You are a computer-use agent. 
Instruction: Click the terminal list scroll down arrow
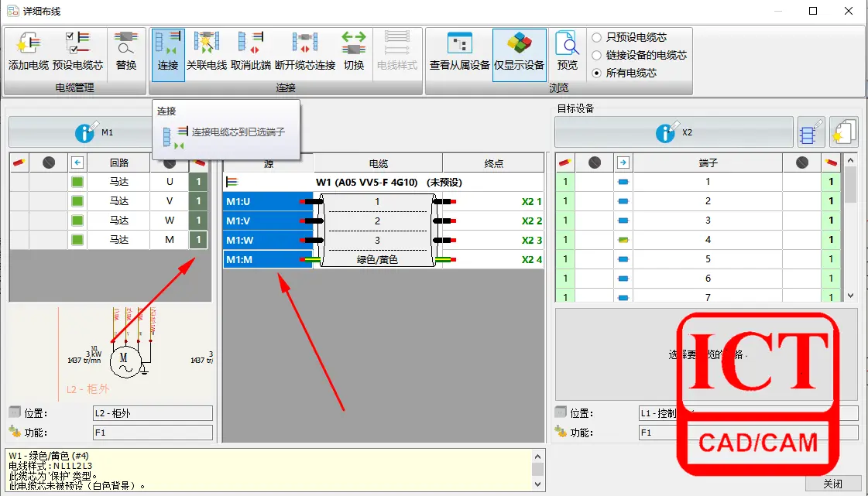pos(851,296)
